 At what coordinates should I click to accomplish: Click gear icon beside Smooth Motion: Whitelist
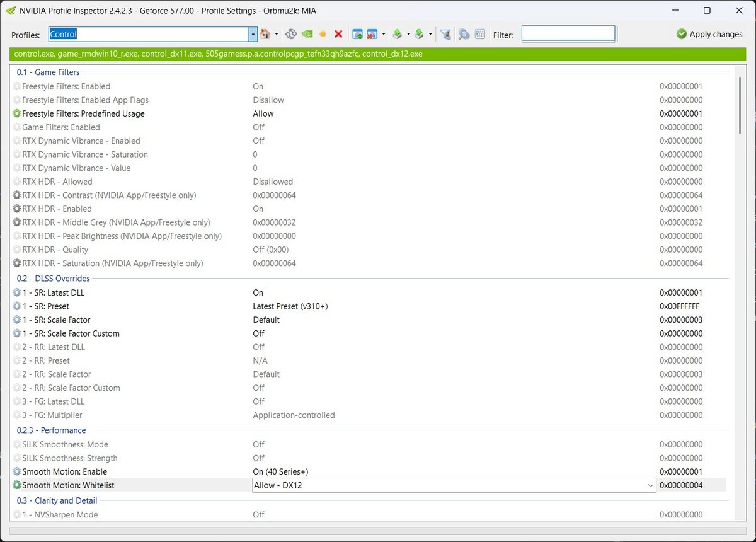(x=17, y=485)
